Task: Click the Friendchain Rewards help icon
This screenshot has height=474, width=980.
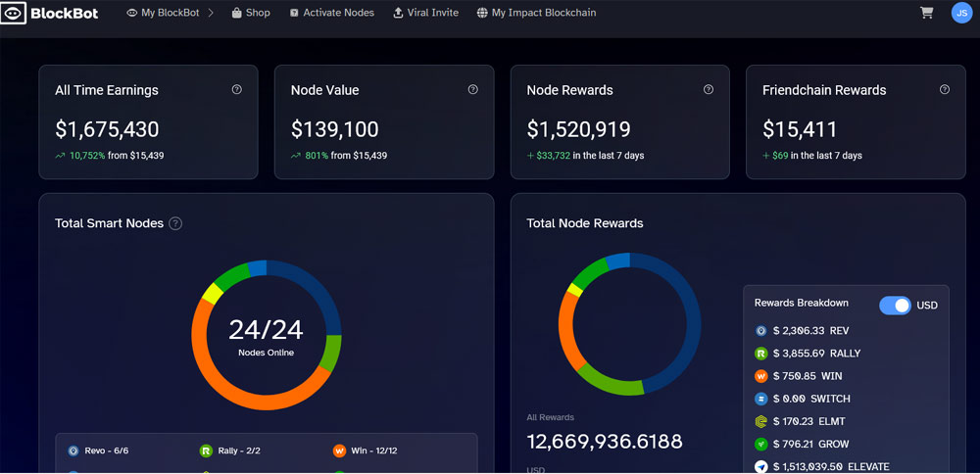Action: 945,89
